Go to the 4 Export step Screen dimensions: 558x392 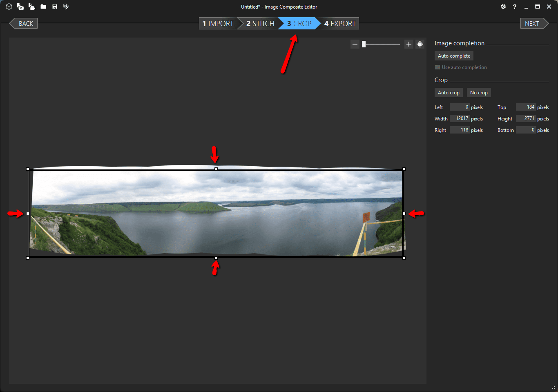pyautogui.click(x=340, y=24)
